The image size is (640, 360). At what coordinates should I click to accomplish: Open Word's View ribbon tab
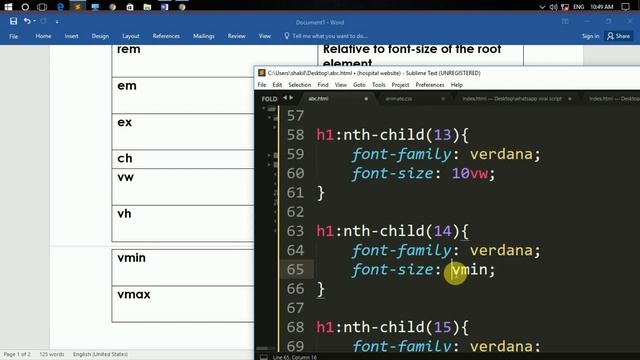point(264,36)
